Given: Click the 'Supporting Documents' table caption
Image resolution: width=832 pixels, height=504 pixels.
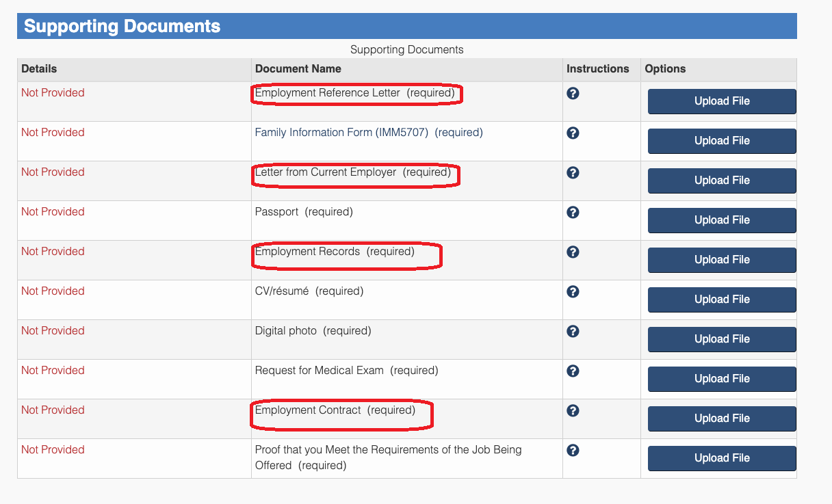Looking at the screenshot, I should click(406, 50).
